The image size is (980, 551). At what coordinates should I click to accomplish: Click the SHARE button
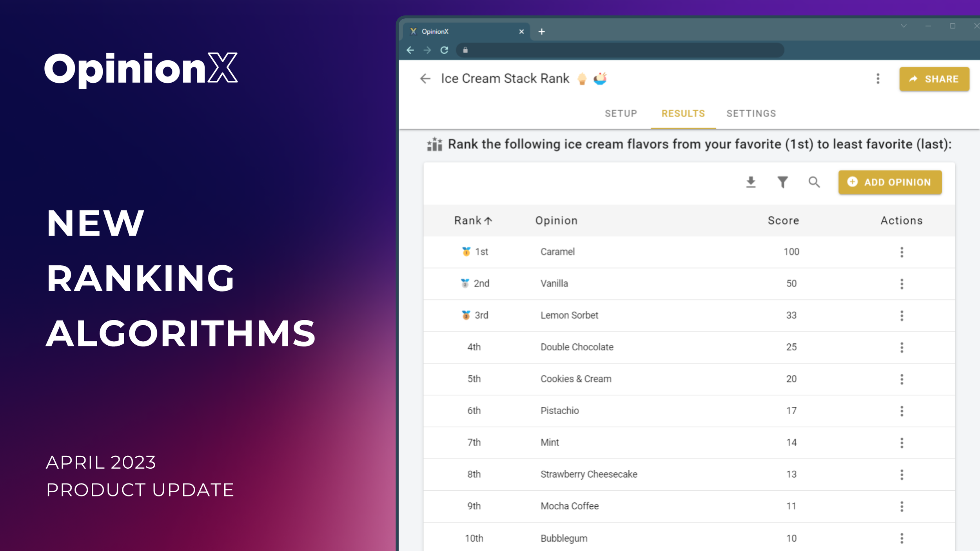coord(934,79)
